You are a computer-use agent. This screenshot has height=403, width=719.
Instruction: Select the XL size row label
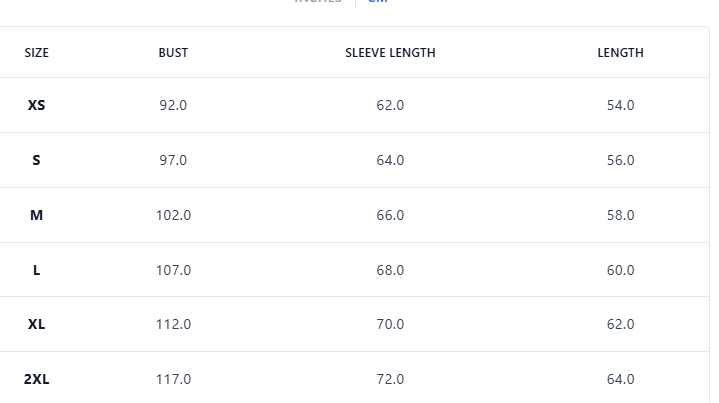[37, 324]
